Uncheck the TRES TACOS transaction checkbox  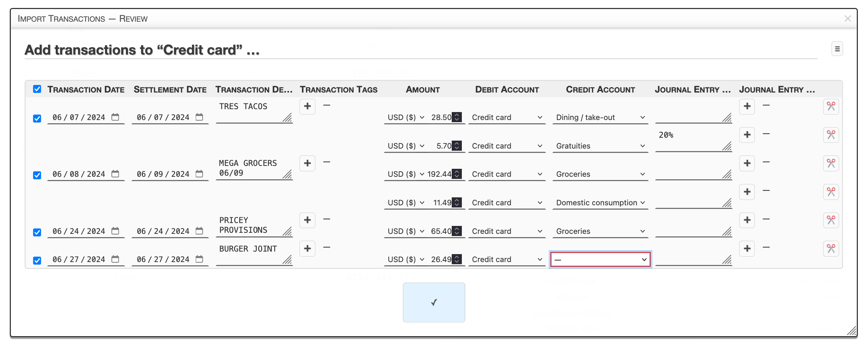point(37,119)
